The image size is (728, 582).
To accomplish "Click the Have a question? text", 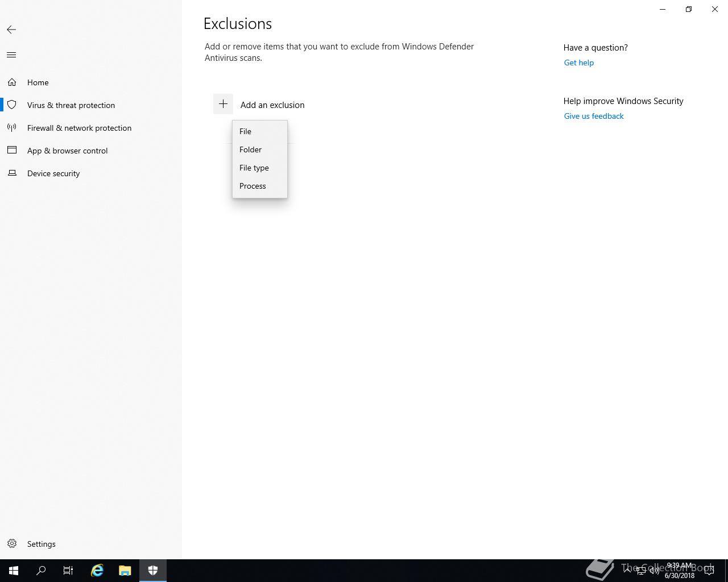I will (595, 48).
